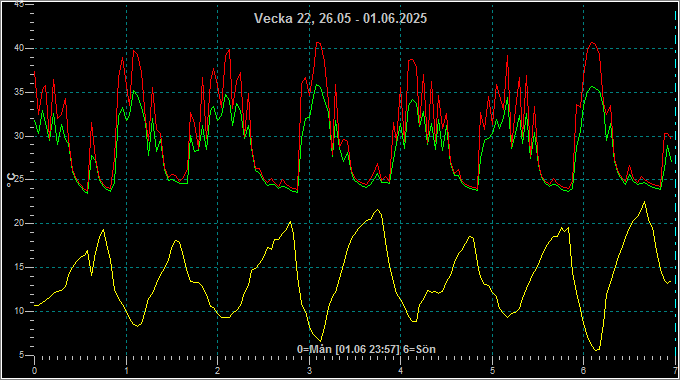The width and height of the screenshot is (680, 380).
Task: Select day 6 marker on the x-axis
Action: (583, 371)
